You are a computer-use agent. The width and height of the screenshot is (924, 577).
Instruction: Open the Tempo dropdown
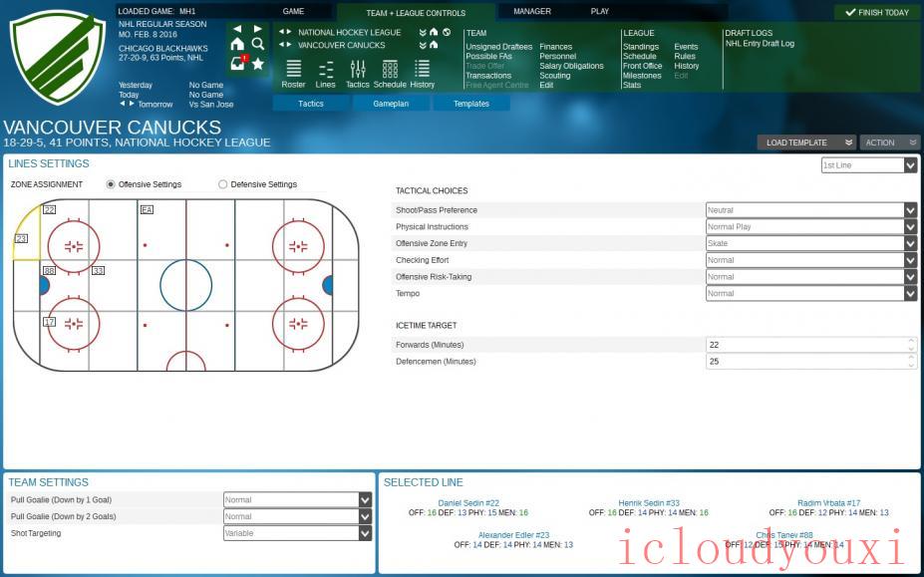811,293
